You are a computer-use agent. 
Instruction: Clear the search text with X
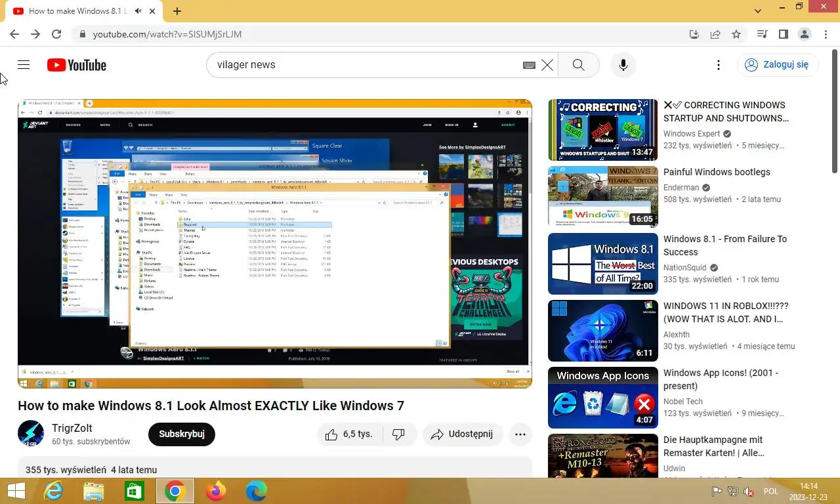pyautogui.click(x=547, y=65)
